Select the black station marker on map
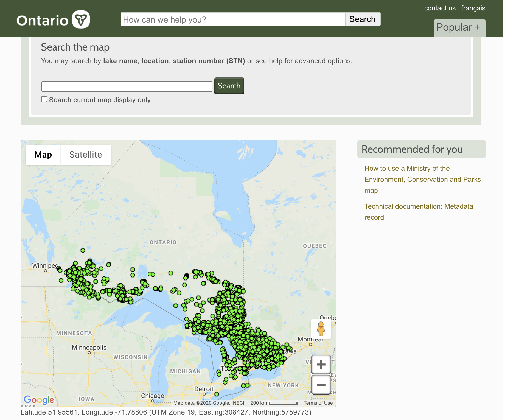The height and width of the screenshot is (420, 505). tap(187, 275)
